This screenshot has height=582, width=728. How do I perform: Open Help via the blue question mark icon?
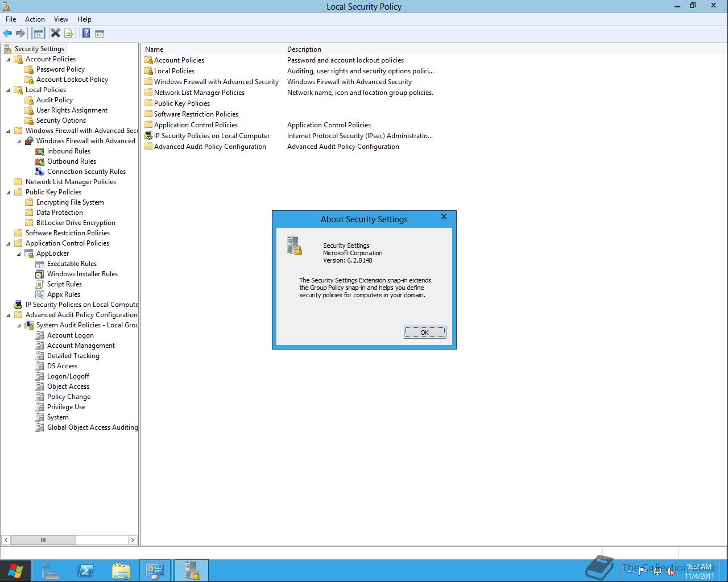[x=86, y=34]
